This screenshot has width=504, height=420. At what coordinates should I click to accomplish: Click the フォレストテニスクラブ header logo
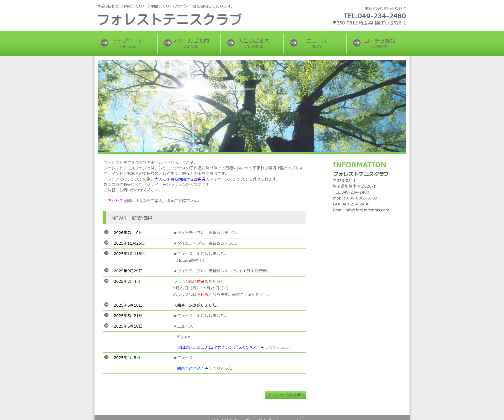169,19
